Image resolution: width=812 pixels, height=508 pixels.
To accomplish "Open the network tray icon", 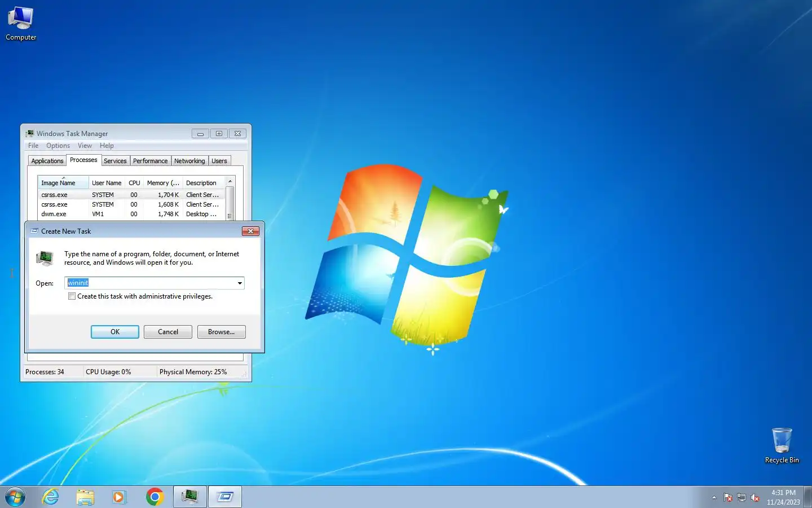I will coord(742,497).
